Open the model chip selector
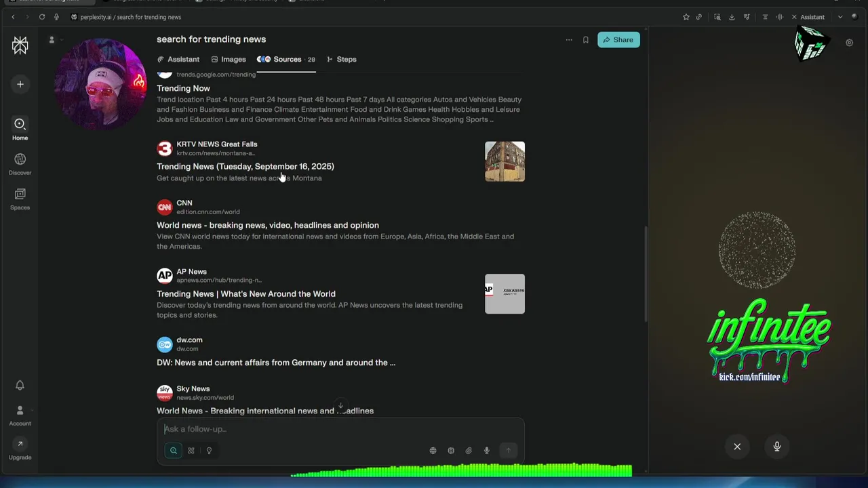This screenshot has height=488, width=868. [x=451, y=451]
